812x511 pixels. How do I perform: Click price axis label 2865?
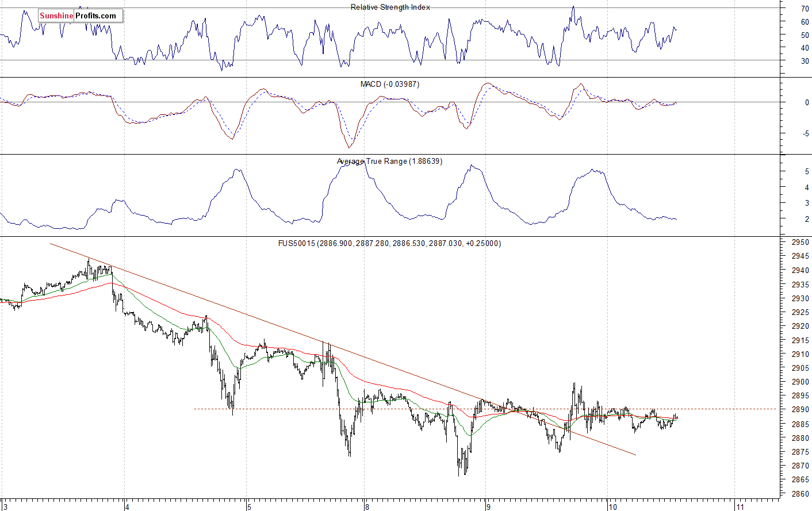pyautogui.click(x=800, y=480)
